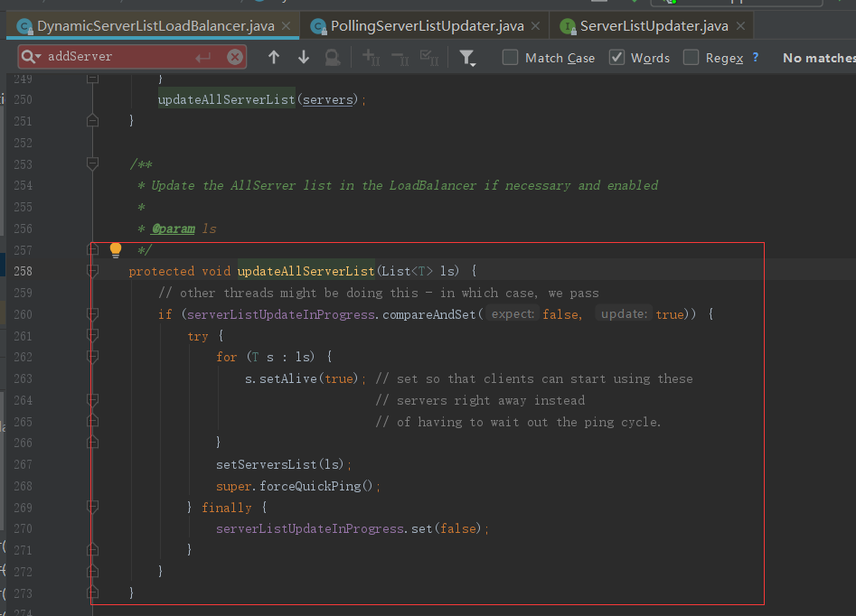This screenshot has height=616, width=856.
Task: Toggle fold marker at line 251
Action: pyautogui.click(x=93, y=121)
